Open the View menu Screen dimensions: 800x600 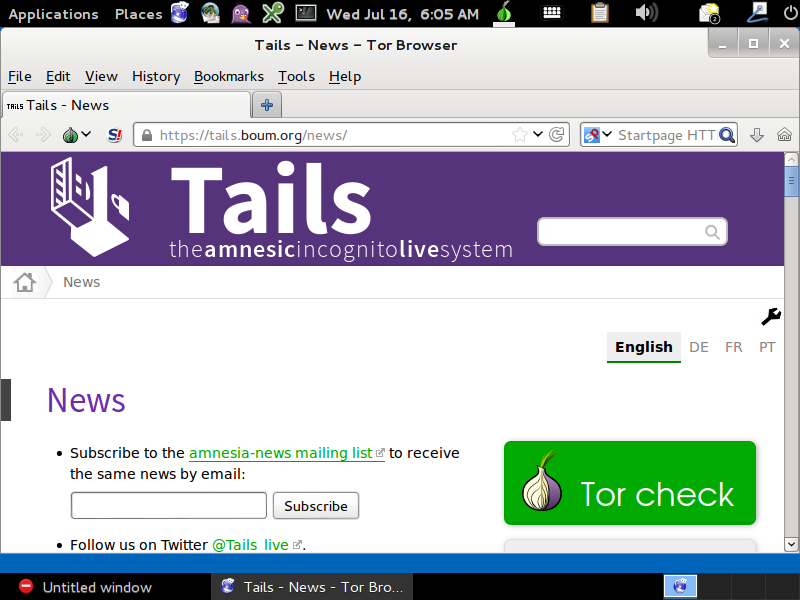[101, 77]
